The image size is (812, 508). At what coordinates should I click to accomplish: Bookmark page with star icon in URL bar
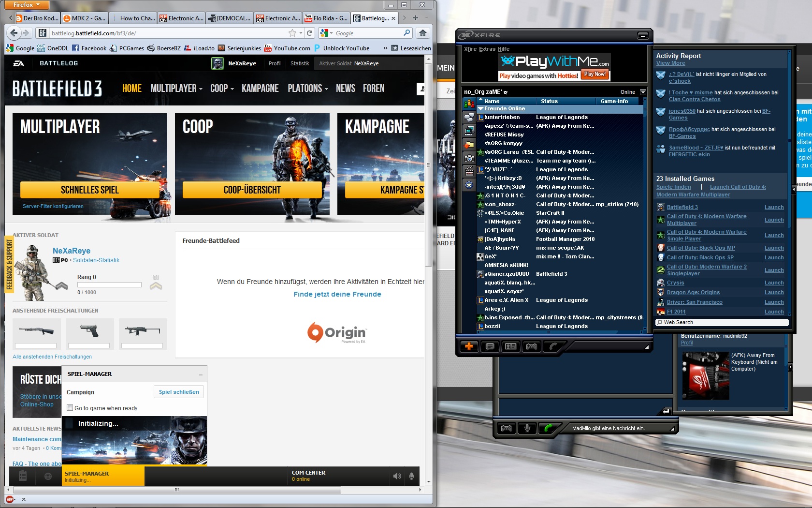[292, 33]
